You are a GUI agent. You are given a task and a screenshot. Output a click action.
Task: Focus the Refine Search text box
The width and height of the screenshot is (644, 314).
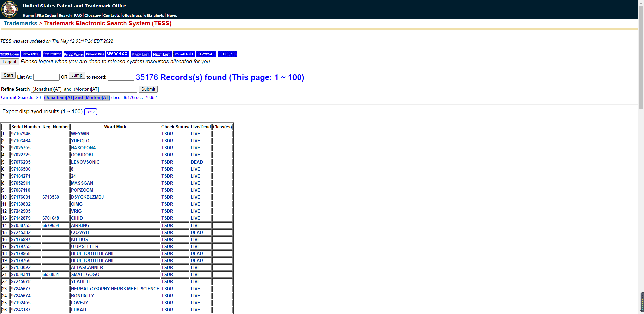84,89
